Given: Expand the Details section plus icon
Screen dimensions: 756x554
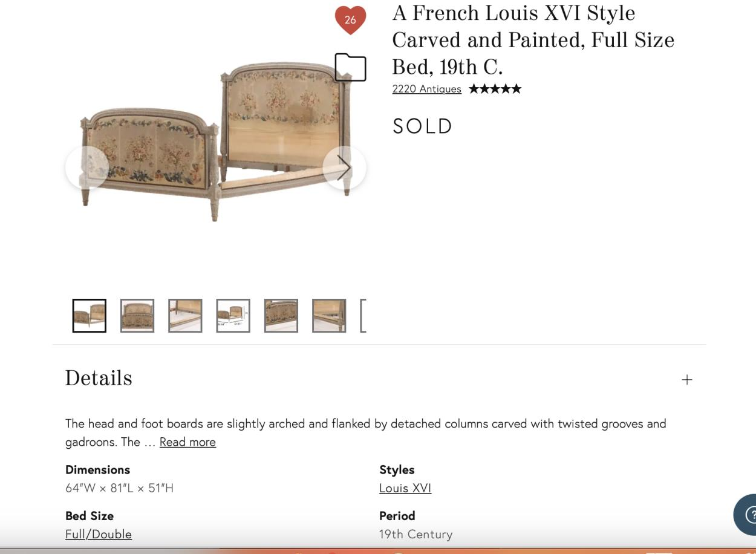Looking at the screenshot, I should [x=686, y=380].
